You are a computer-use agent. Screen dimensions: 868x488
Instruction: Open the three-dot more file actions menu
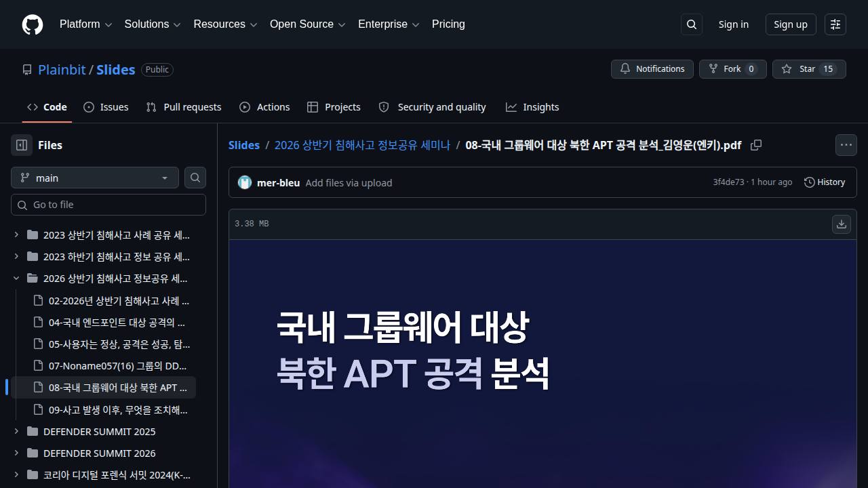pos(846,145)
